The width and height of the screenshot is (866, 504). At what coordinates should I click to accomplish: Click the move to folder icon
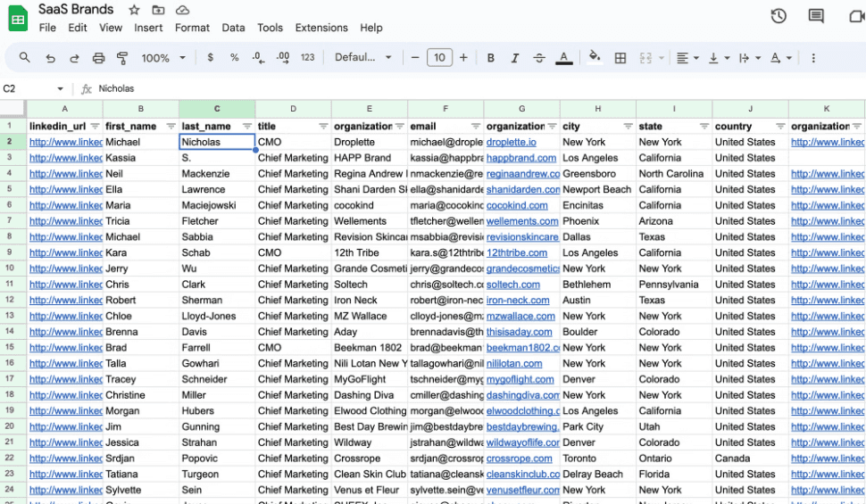click(x=159, y=10)
